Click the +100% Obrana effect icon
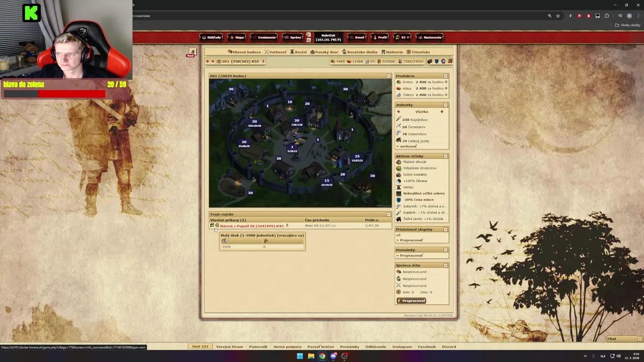 click(399, 181)
